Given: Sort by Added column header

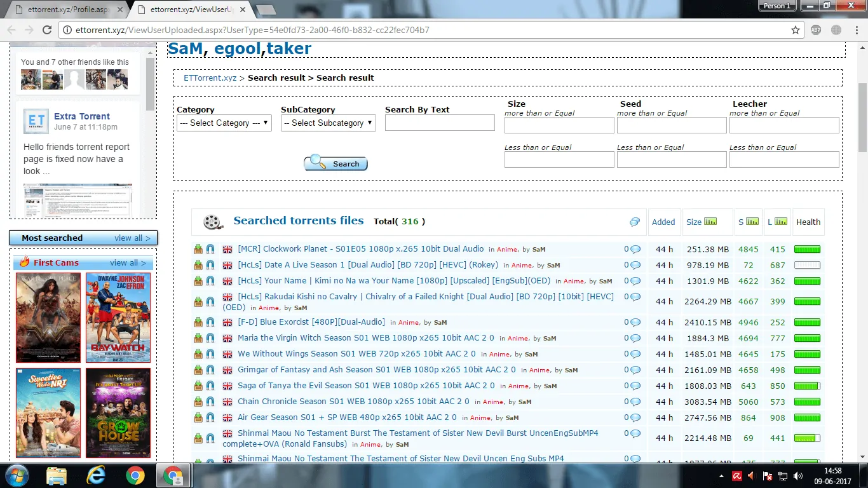Looking at the screenshot, I should [663, 222].
